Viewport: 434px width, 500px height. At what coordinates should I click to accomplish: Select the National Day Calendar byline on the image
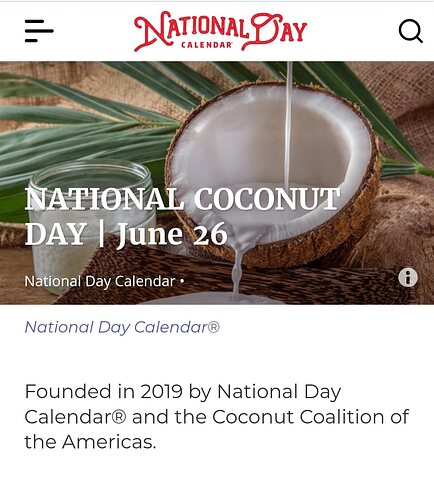pyautogui.click(x=100, y=281)
